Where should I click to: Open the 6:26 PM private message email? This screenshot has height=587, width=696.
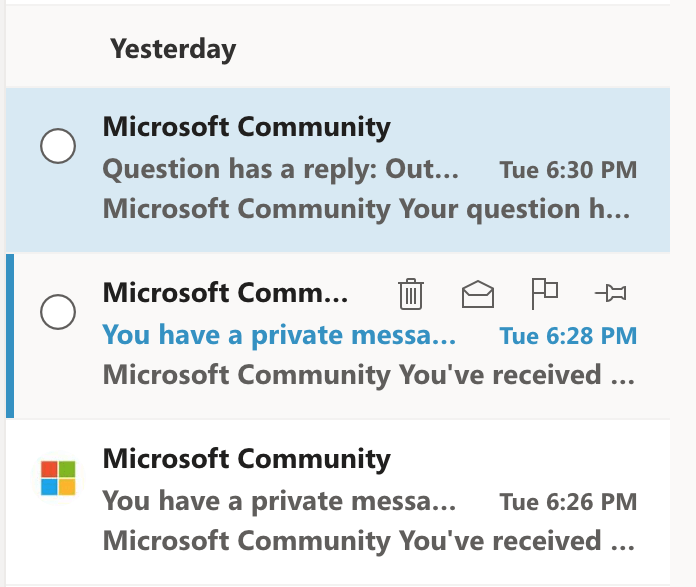338,502
